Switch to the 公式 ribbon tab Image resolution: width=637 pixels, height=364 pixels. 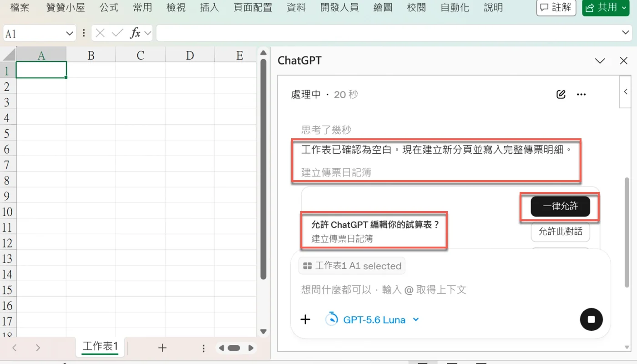coord(109,8)
